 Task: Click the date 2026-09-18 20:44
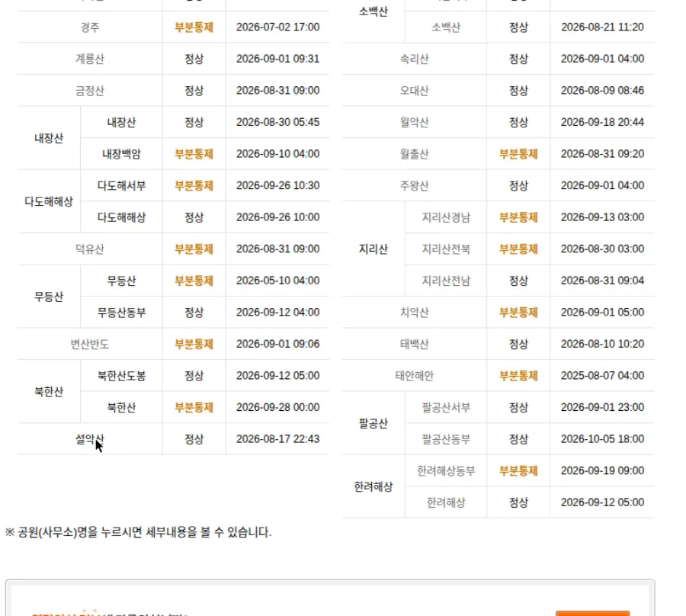(602, 122)
